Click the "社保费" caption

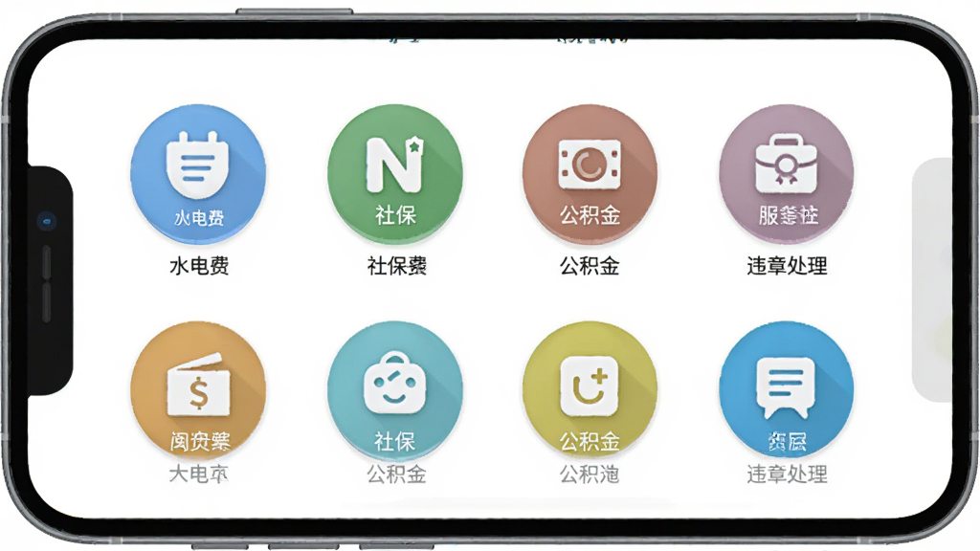[397, 266]
